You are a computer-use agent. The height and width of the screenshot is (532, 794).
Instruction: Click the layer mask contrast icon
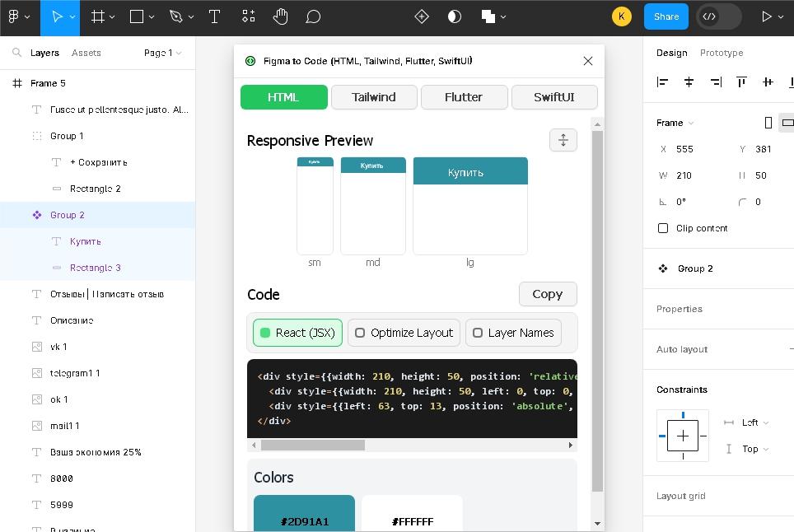[x=455, y=16]
